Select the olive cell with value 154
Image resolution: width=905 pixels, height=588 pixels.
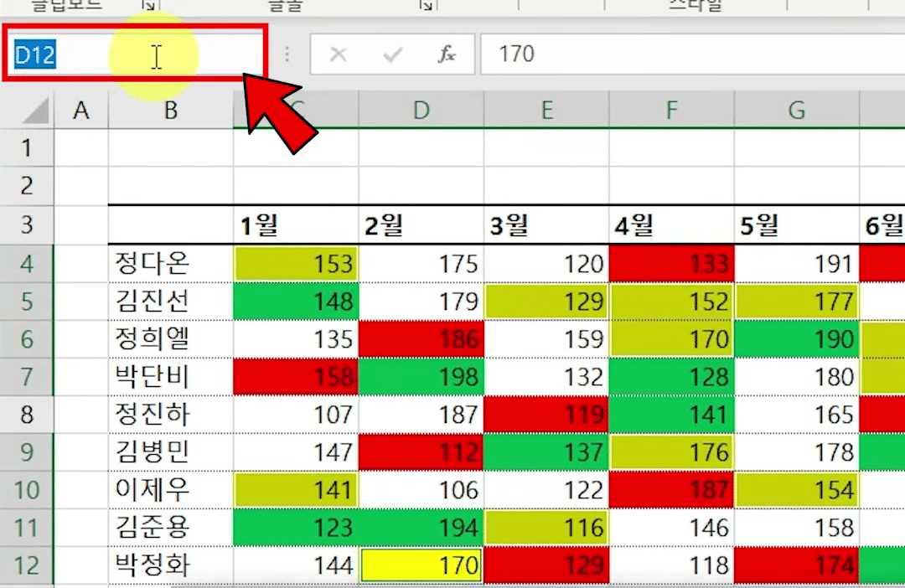coord(797,490)
